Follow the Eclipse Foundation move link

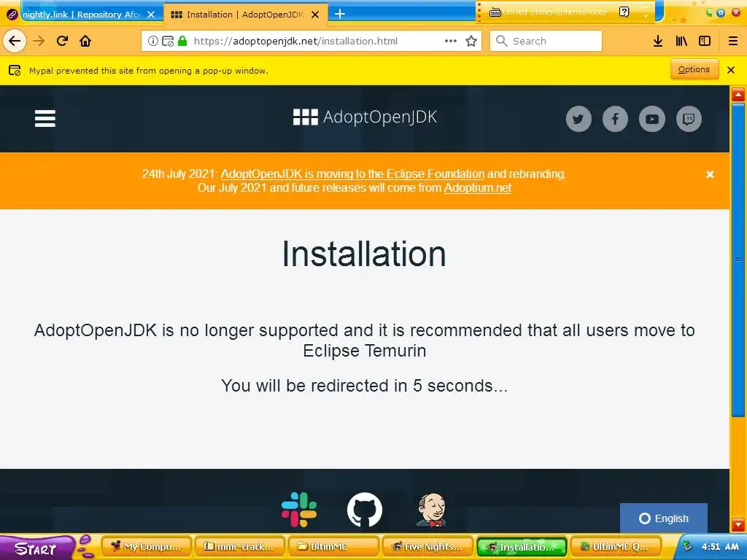(x=352, y=174)
